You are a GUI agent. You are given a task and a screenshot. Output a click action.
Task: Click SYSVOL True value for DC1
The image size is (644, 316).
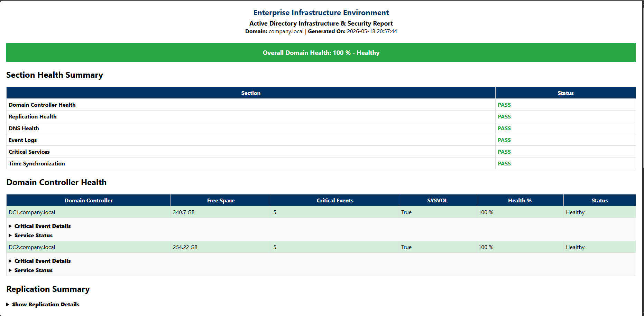tap(406, 212)
